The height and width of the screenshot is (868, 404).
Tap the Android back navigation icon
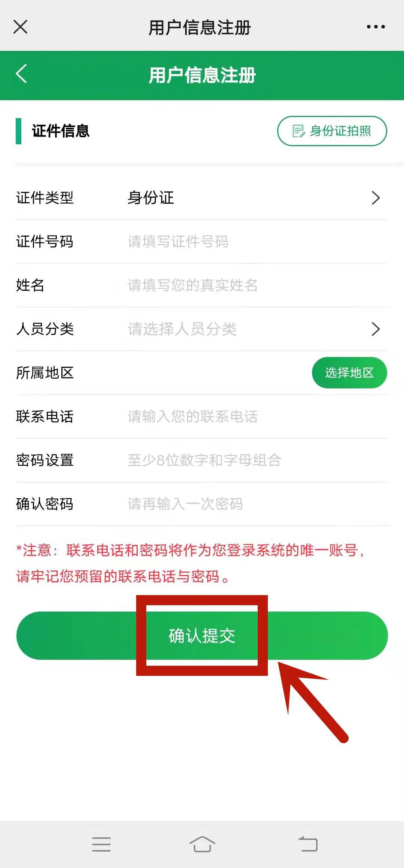[308, 844]
